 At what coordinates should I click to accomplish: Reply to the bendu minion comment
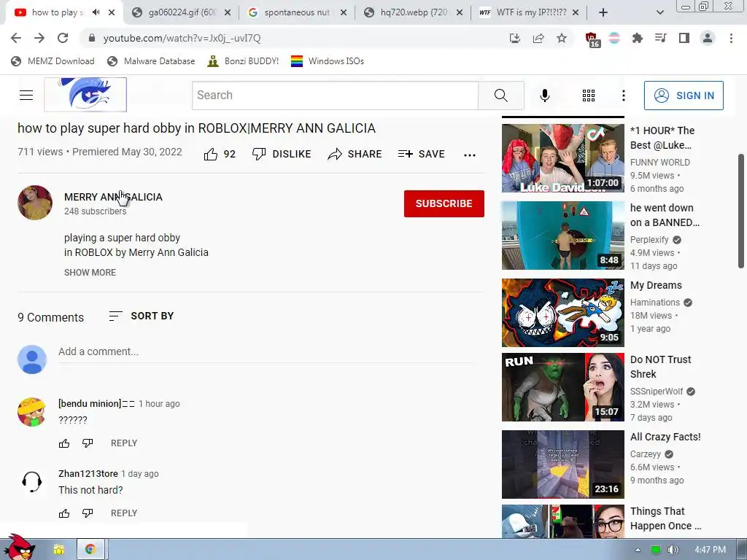click(124, 443)
